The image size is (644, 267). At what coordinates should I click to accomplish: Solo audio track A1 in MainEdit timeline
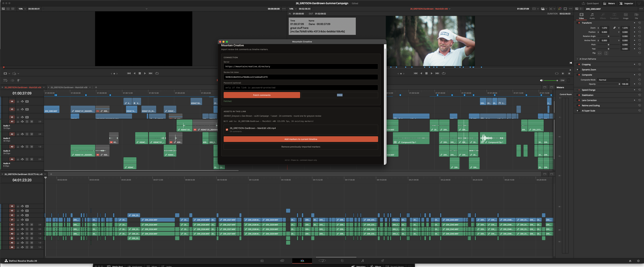[x=27, y=122]
